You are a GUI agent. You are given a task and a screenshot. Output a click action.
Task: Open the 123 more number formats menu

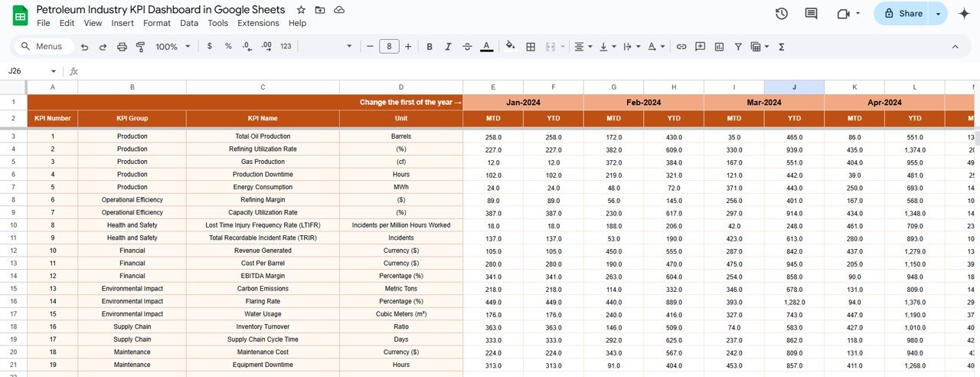pyautogui.click(x=286, y=47)
